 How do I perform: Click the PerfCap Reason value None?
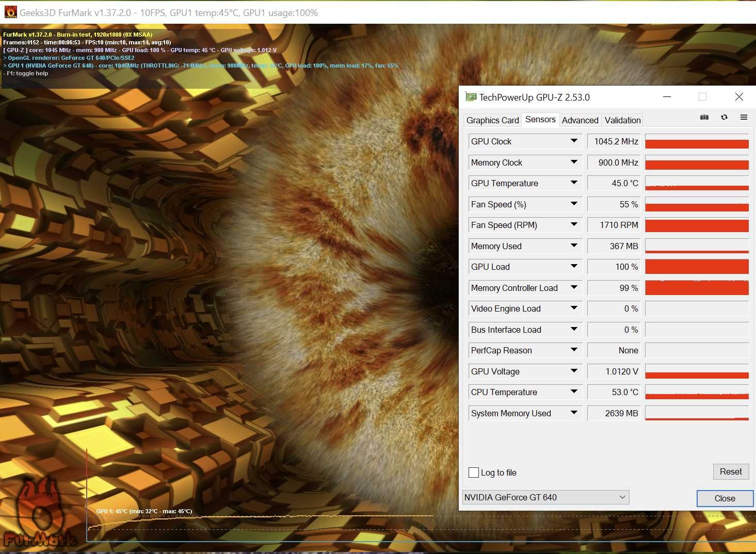[614, 350]
